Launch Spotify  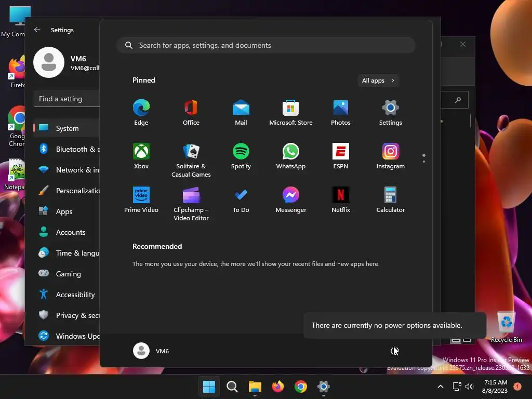(241, 156)
